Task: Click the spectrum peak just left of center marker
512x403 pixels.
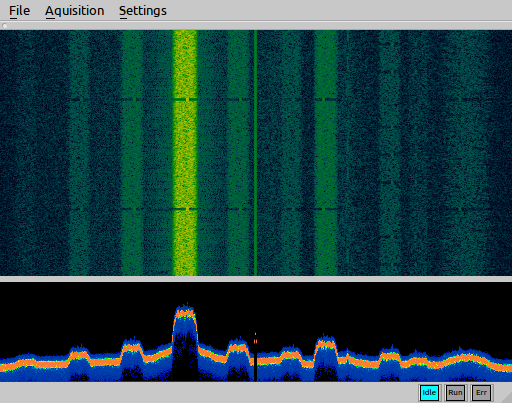Action: pyautogui.click(x=238, y=347)
